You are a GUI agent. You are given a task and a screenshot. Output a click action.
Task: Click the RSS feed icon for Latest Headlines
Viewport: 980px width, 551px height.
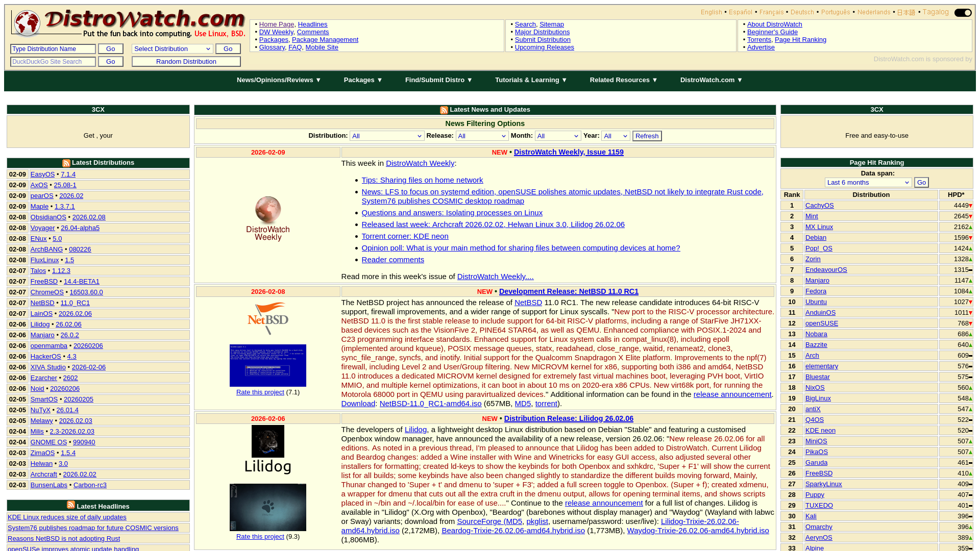[70, 505]
